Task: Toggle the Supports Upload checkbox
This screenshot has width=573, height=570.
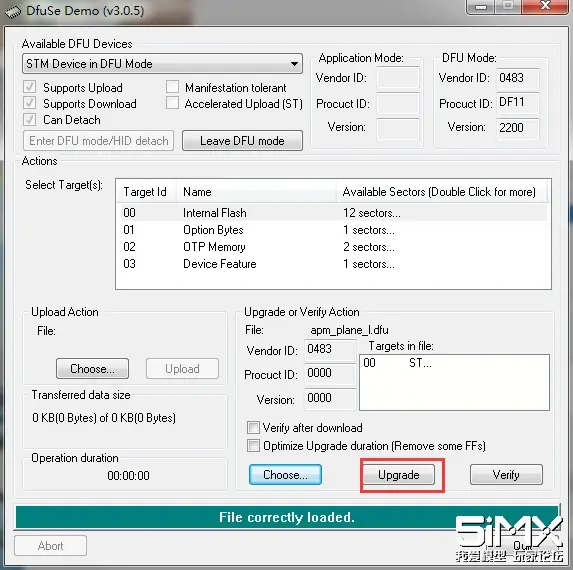Action: [x=30, y=87]
